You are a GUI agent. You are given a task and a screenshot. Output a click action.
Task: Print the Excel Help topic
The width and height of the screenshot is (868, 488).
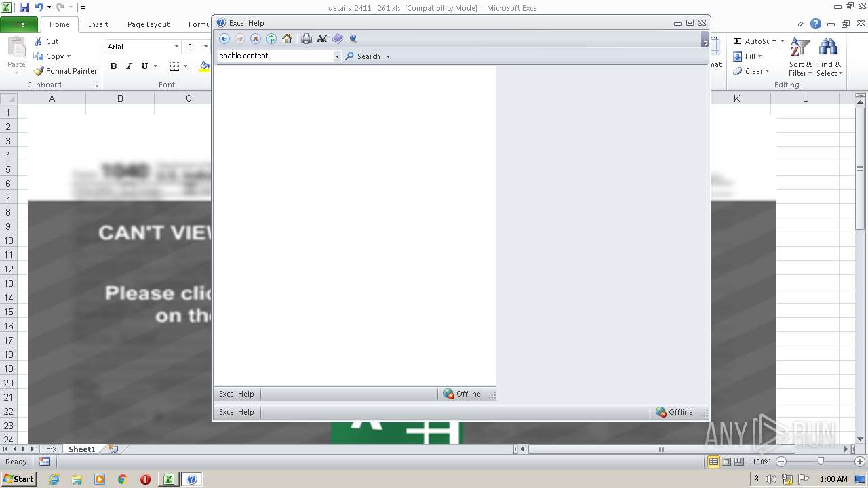[307, 39]
